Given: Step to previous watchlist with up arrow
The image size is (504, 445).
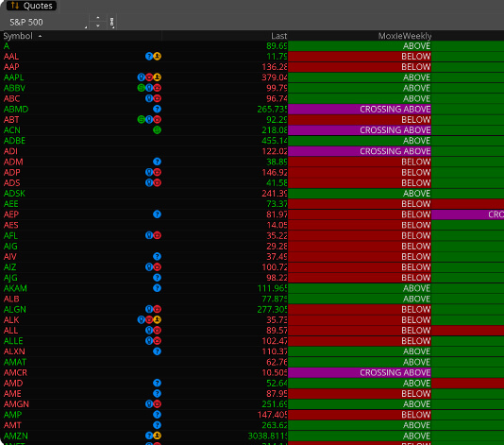Looking at the screenshot, I should click(x=98, y=18).
